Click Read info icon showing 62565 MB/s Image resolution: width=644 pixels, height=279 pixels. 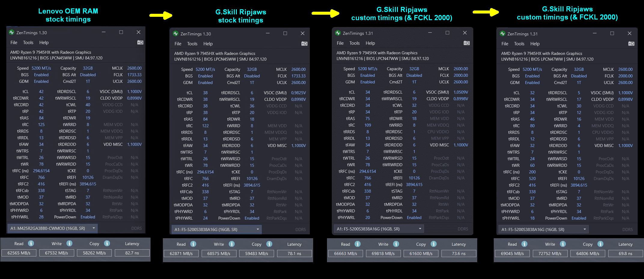pyautogui.click(x=31, y=243)
